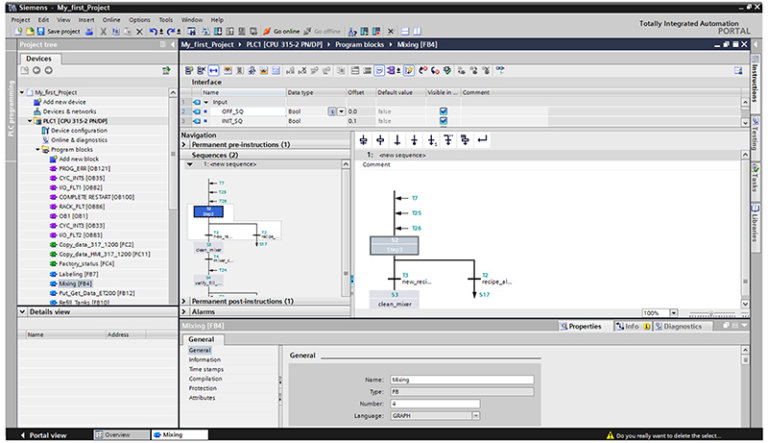Click the Insert step icon in GRAPH toolbar

click(380, 141)
